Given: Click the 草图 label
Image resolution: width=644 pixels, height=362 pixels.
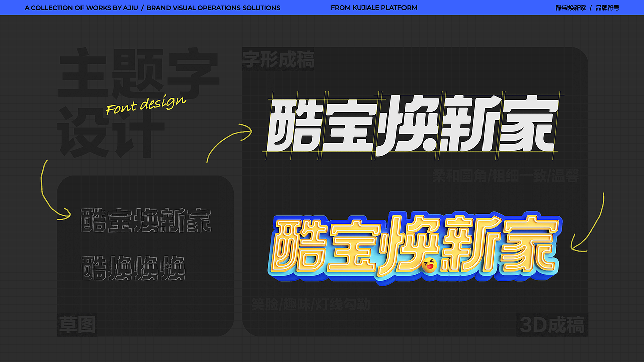Looking at the screenshot, I should pyautogui.click(x=77, y=325).
